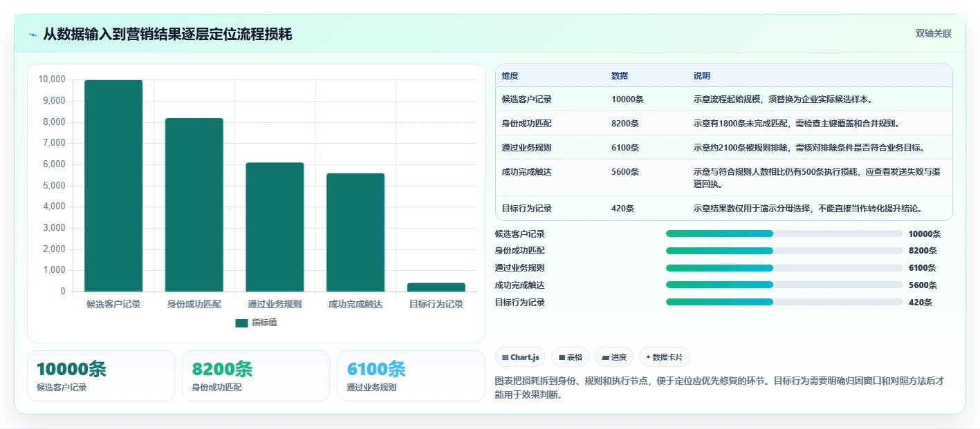The height and width of the screenshot is (429, 980).
Task: Select the 目标行为记录 table row label
Action: click(527, 209)
